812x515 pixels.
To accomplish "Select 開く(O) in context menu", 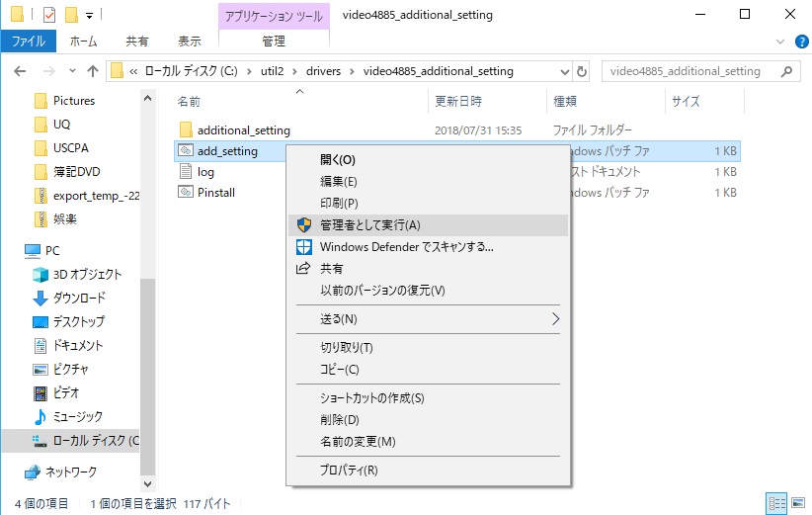I will point(428,159).
